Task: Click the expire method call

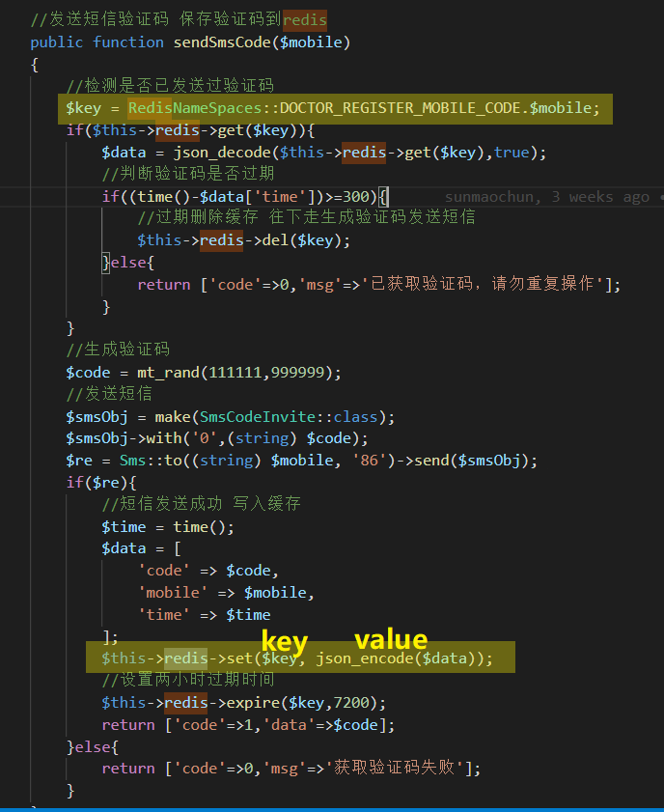Action: 253,703
